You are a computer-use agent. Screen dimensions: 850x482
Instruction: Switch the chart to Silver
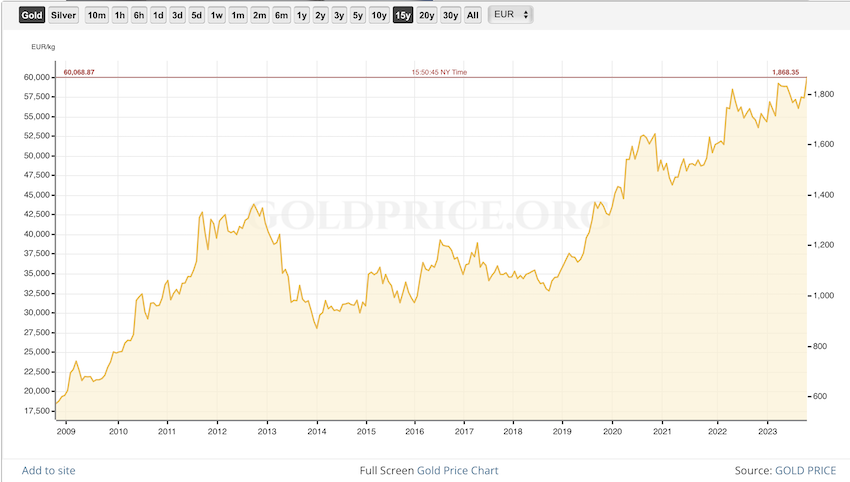pyautogui.click(x=63, y=15)
